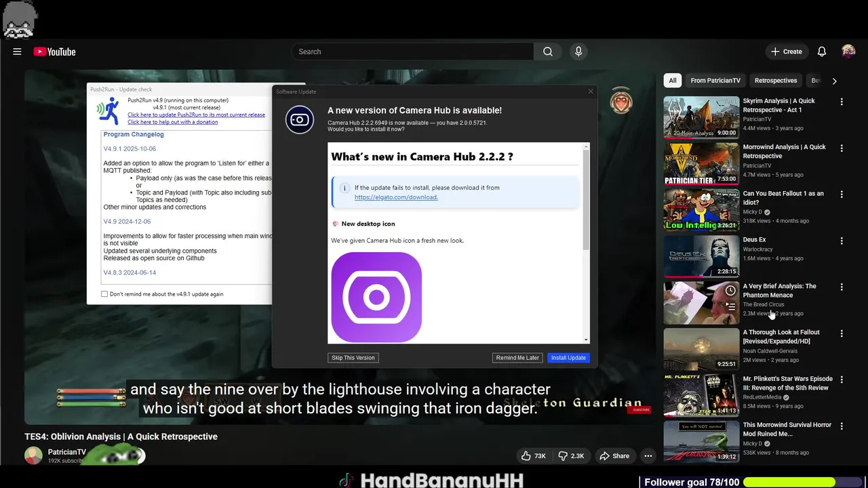Click the Create button

coord(786,52)
